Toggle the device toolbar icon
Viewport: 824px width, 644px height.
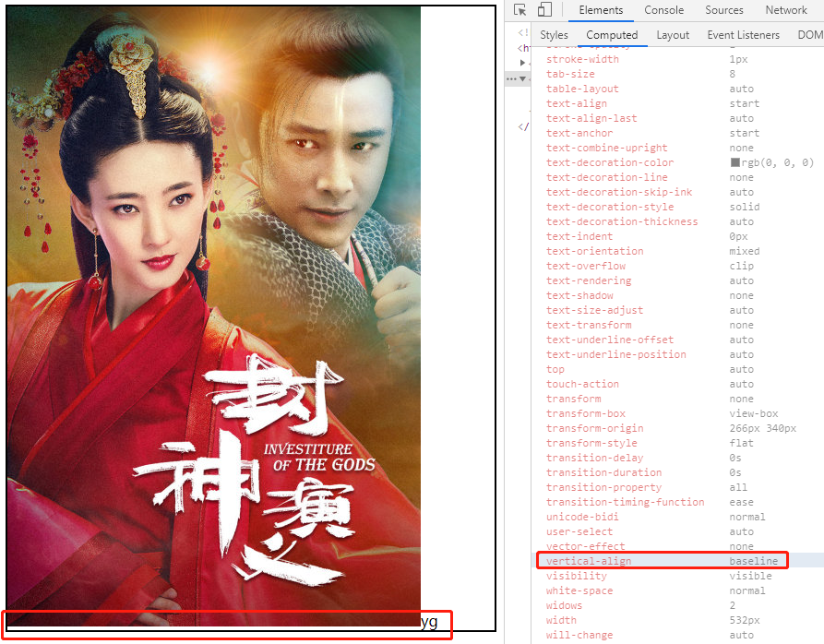tap(544, 9)
